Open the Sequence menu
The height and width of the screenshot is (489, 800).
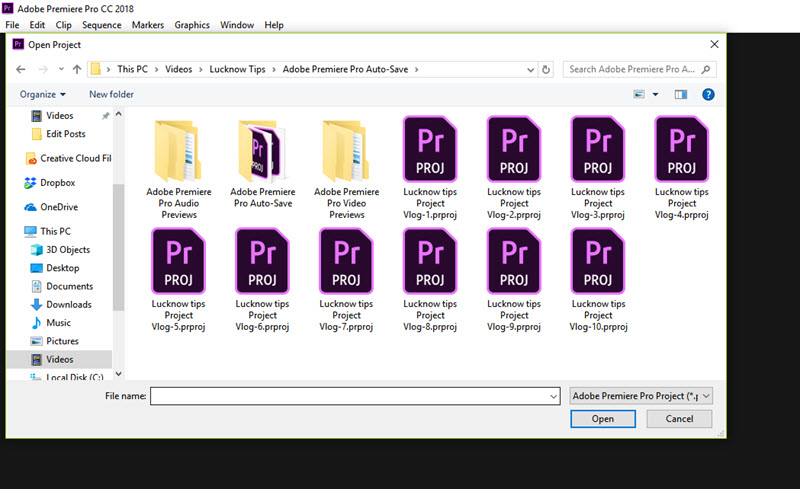click(102, 25)
